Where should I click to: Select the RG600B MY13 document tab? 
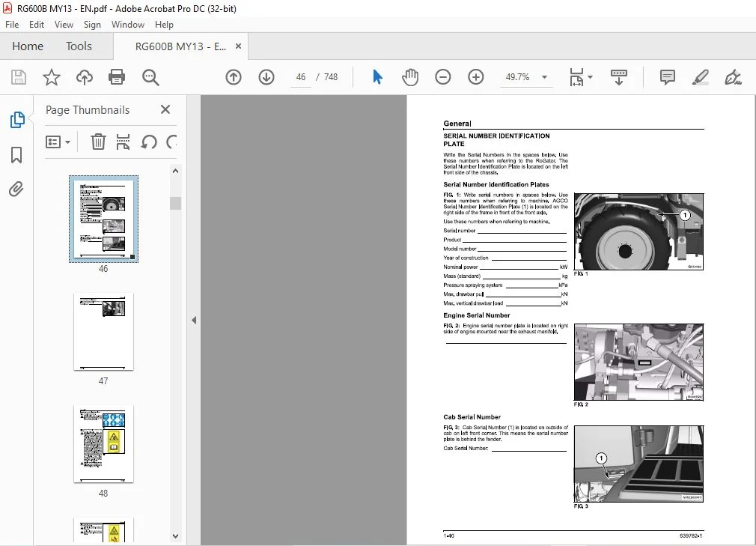coord(180,46)
